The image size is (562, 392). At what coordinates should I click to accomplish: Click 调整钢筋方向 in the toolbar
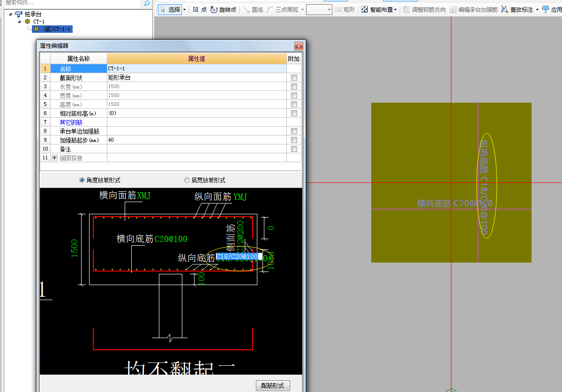click(424, 10)
